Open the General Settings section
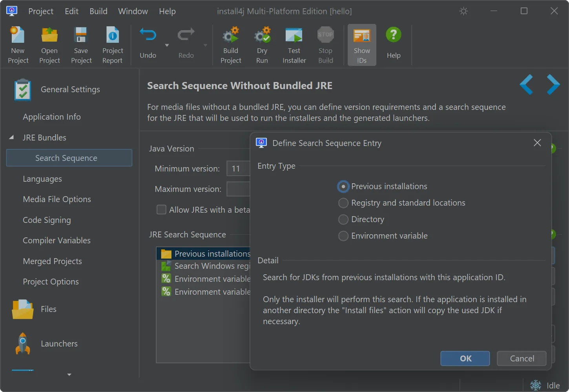569x392 pixels. point(57,89)
